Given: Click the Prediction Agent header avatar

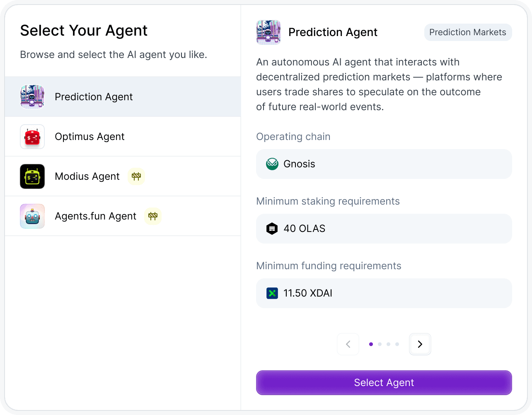Looking at the screenshot, I should (x=268, y=32).
